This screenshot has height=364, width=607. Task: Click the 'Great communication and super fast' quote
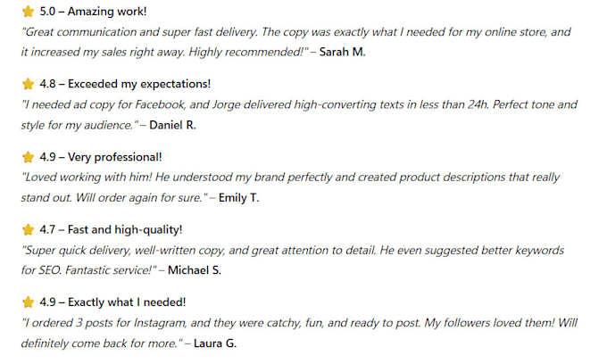(x=296, y=42)
